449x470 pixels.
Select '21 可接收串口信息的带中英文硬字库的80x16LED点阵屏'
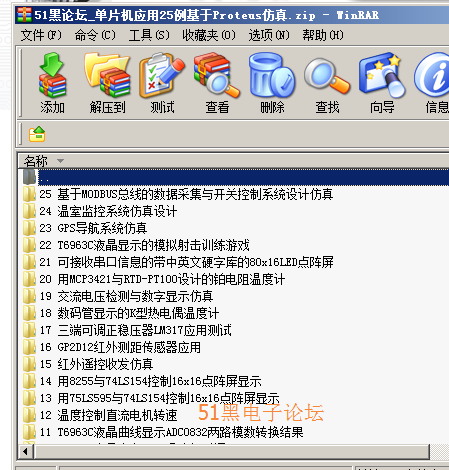point(186,262)
